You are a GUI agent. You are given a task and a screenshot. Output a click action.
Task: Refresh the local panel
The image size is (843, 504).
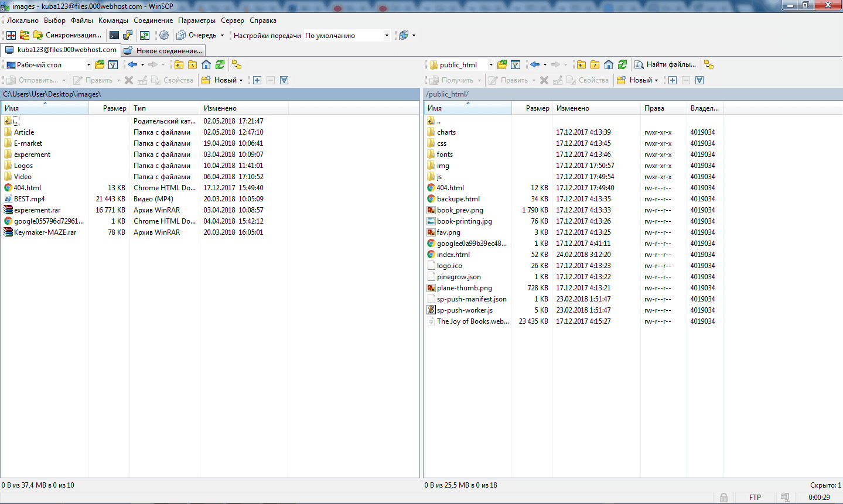(x=220, y=64)
